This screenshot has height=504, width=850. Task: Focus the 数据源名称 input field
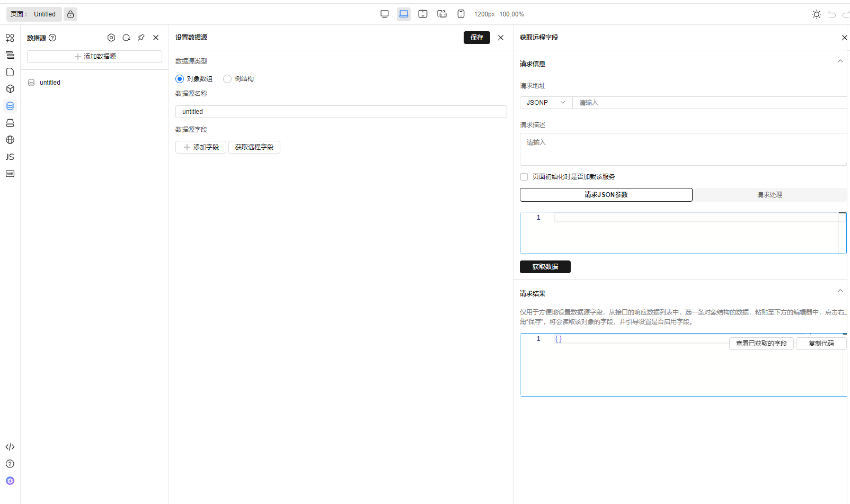click(x=341, y=112)
